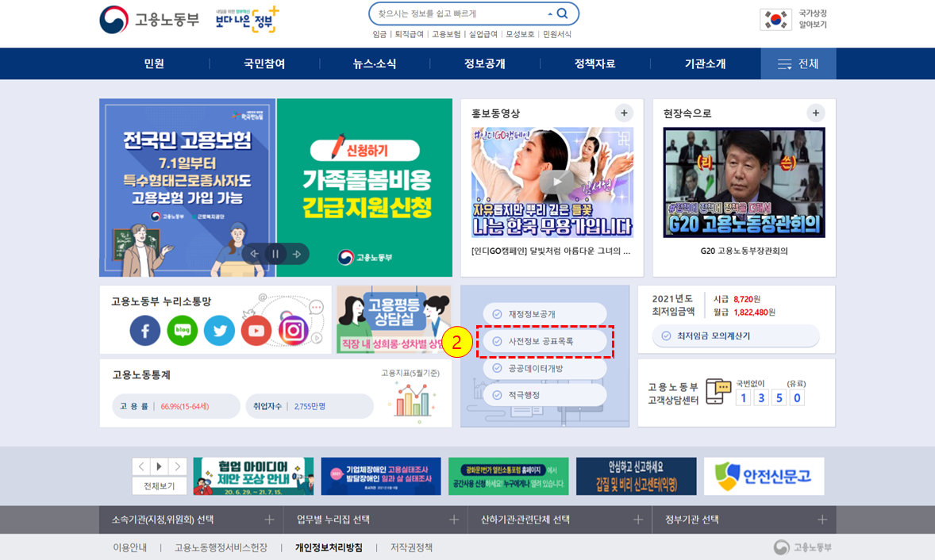Click 저작권정책 footer link
This screenshot has width=935, height=560.
coord(411,547)
